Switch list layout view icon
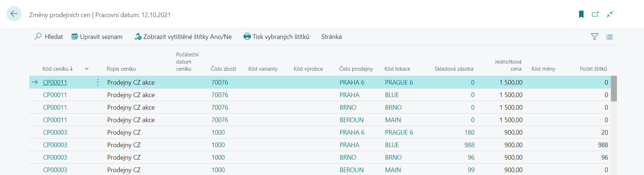 (609, 36)
